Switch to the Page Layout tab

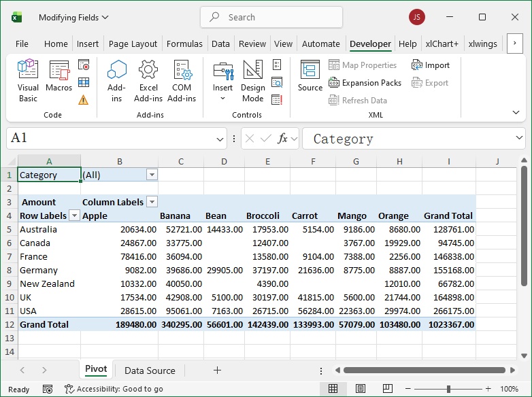click(x=133, y=44)
